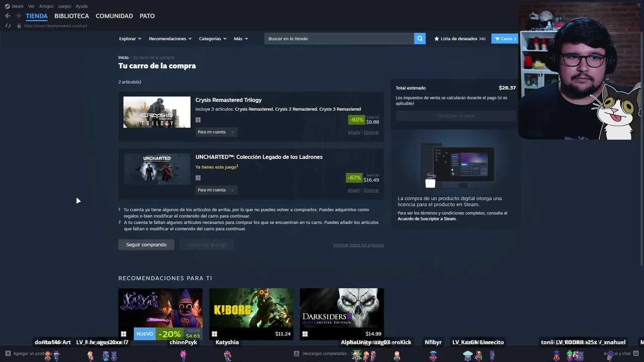The width and height of the screenshot is (644, 362).
Task: Open the Amigos menu
Action: (46, 6)
